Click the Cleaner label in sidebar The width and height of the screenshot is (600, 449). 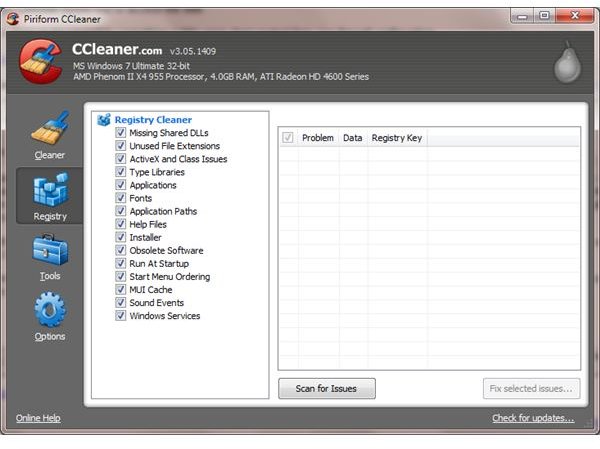[50, 155]
